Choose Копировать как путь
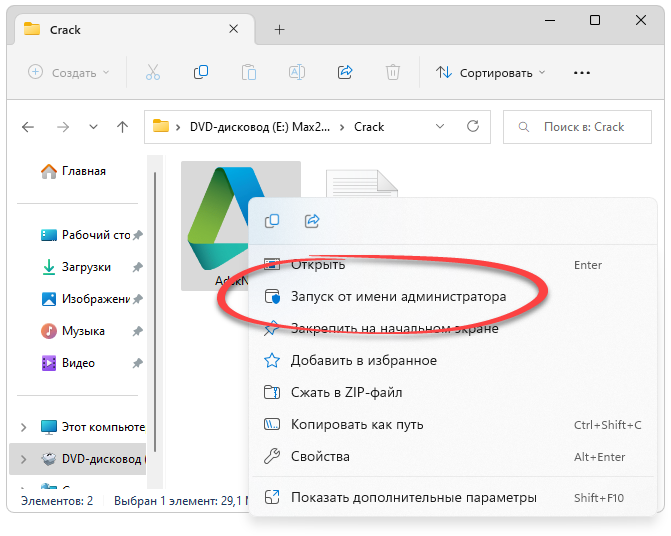The height and width of the screenshot is (536, 671). tap(453, 424)
